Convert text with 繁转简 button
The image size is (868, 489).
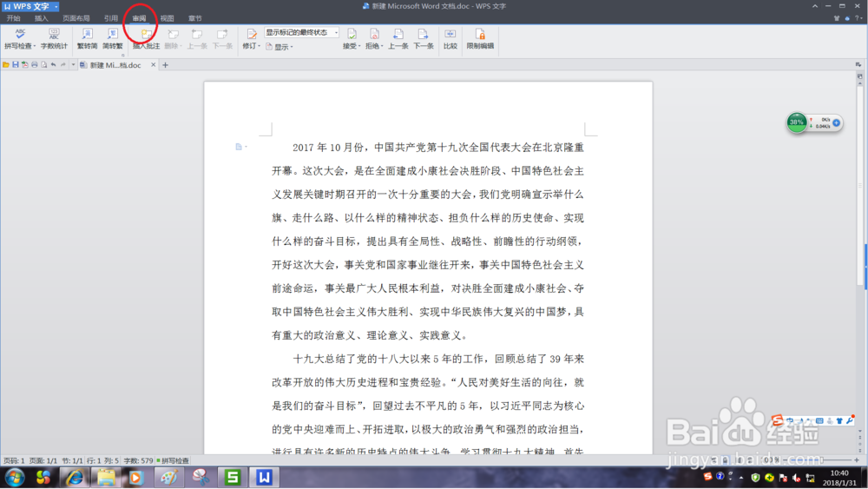[x=87, y=39]
